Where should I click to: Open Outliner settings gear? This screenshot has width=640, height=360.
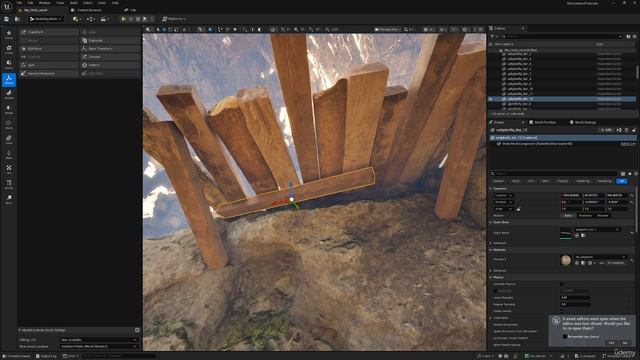pos(635,36)
